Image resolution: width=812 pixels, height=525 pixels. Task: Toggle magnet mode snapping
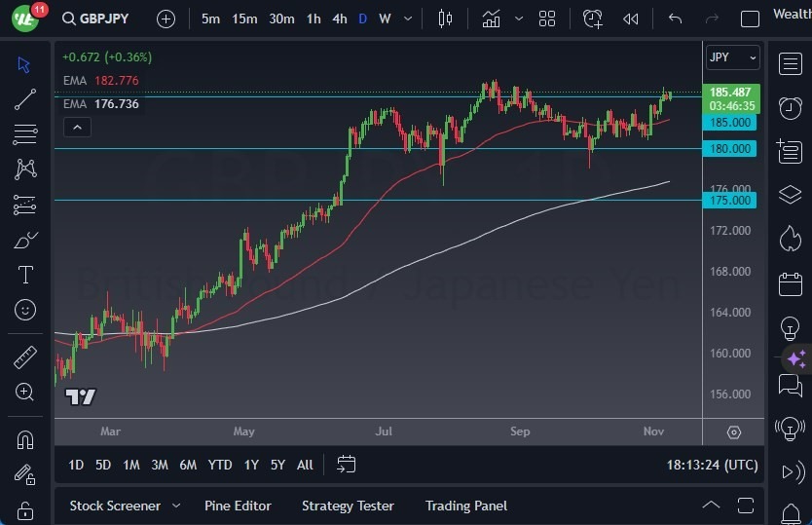(25, 440)
